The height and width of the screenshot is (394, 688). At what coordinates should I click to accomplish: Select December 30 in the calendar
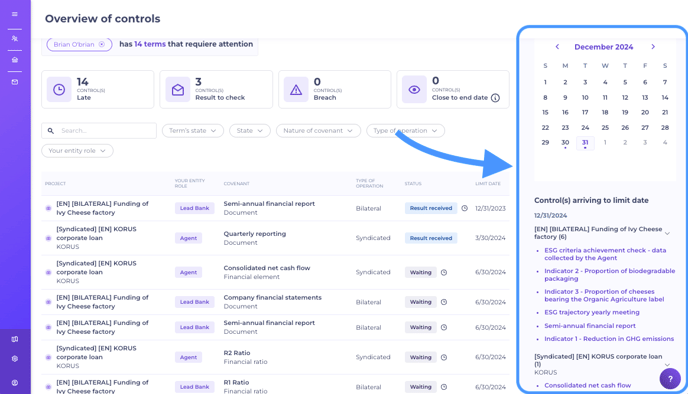tap(565, 143)
